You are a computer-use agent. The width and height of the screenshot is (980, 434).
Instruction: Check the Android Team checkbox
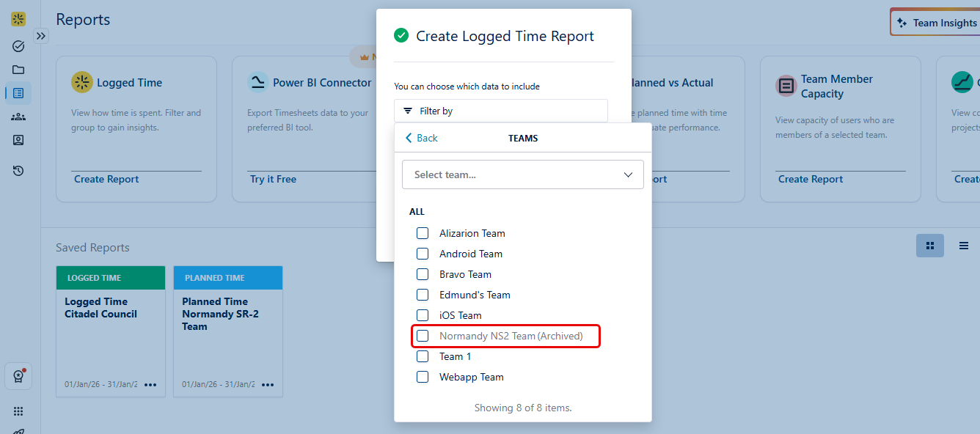pos(423,254)
